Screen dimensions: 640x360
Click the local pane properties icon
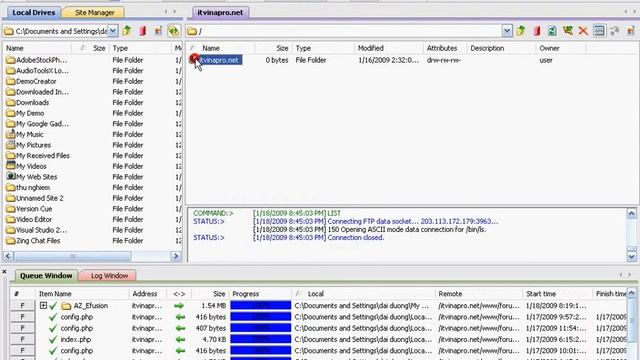[x=158, y=31]
